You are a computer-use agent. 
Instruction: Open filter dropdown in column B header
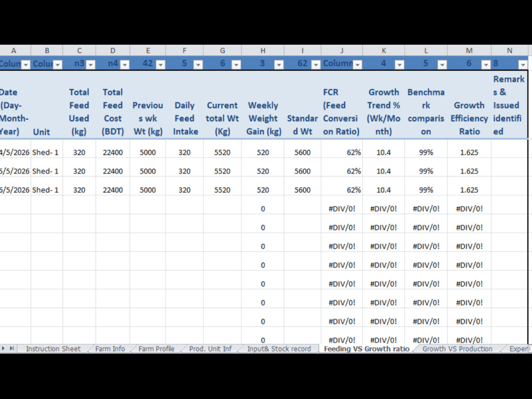[57, 64]
